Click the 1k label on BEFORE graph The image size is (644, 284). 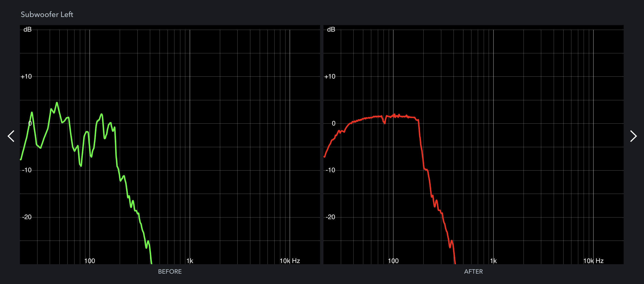[x=190, y=261]
